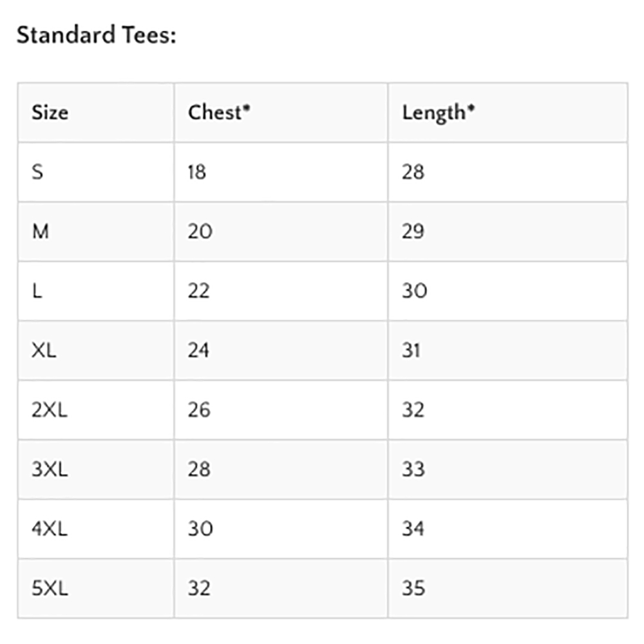The height and width of the screenshot is (644, 644).
Task: Select length value 33 for size 3XL
Action: pyautogui.click(x=413, y=469)
